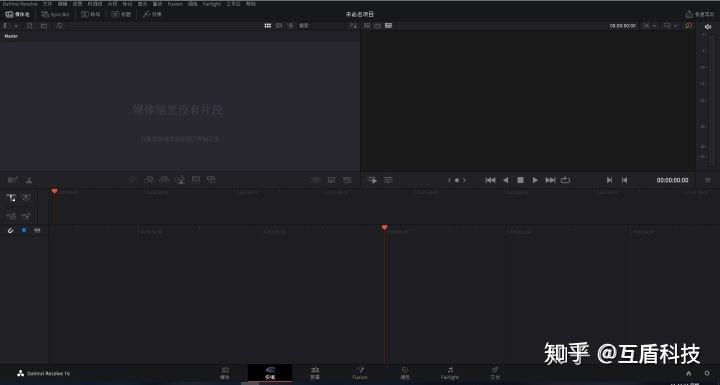Screen dimensions: 720x385
Task: Open the Media Pool panel button
Action: [x=17, y=14]
